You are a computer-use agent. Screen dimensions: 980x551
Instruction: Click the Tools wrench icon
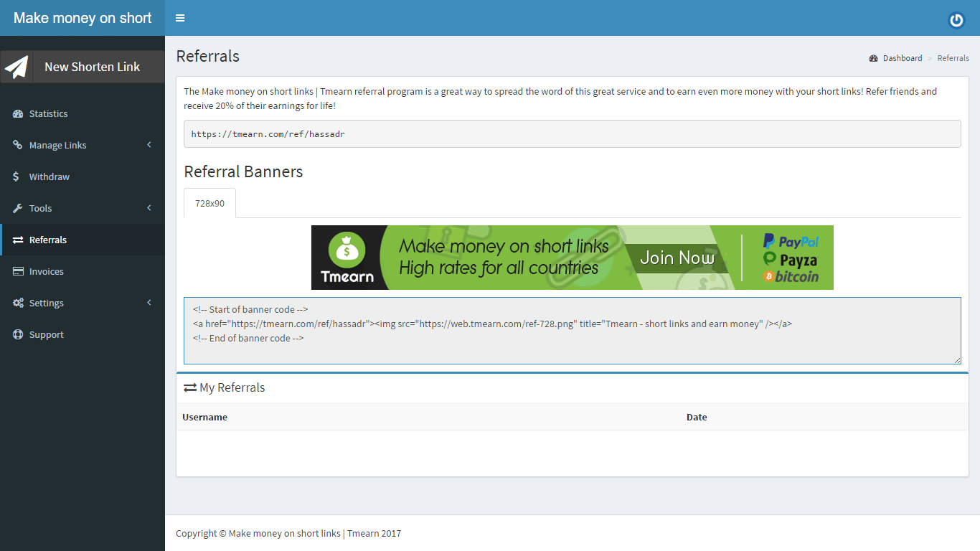point(18,208)
